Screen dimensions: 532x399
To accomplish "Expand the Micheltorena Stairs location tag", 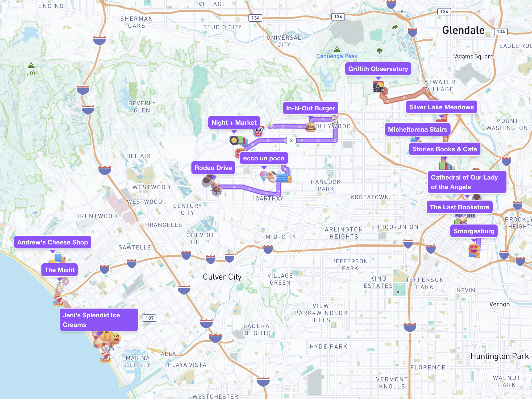I will (415, 129).
